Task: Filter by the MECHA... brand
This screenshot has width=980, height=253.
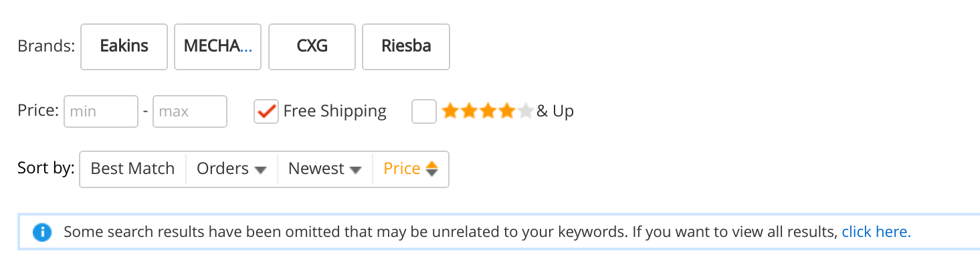Action: click(218, 46)
